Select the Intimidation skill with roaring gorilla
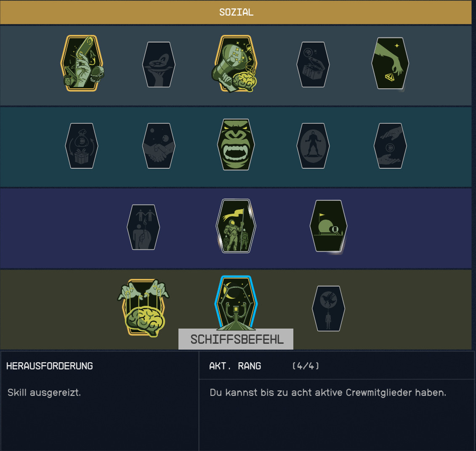This screenshot has width=476, height=451. click(x=236, y=144)
